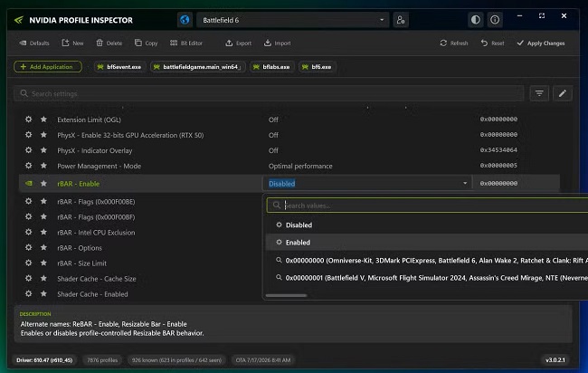Click gear icon for Power Management - Mode

pyautogui.click(x=29, y=166)
